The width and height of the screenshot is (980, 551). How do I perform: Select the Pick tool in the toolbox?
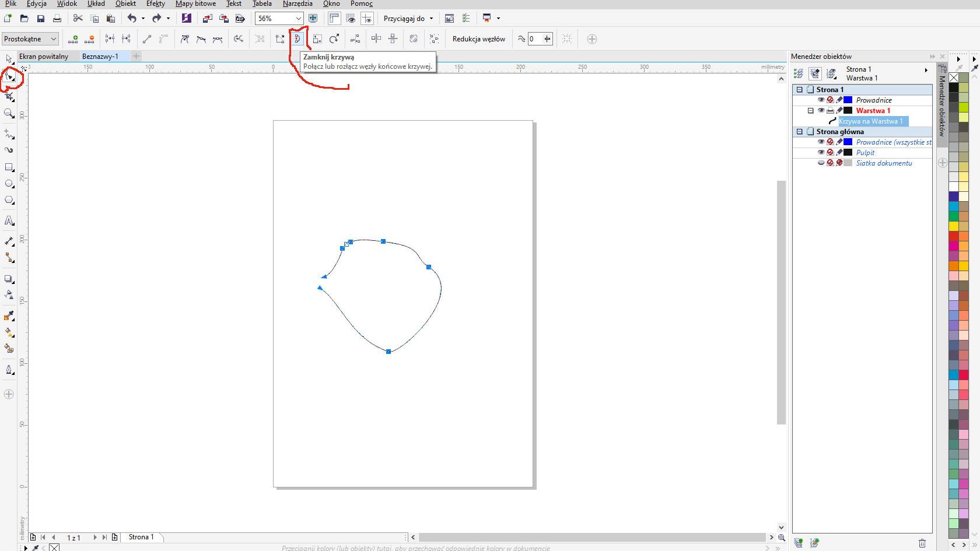tap(9, 59)
